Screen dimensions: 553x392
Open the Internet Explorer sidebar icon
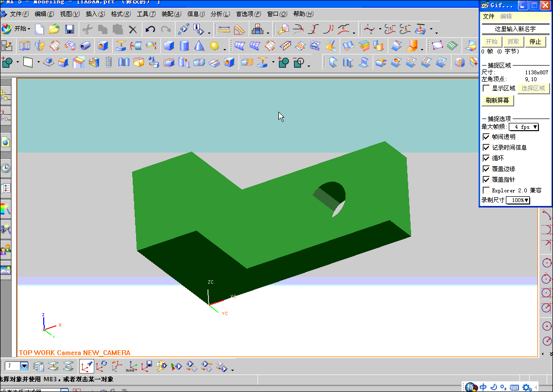[x=6, y=142]
